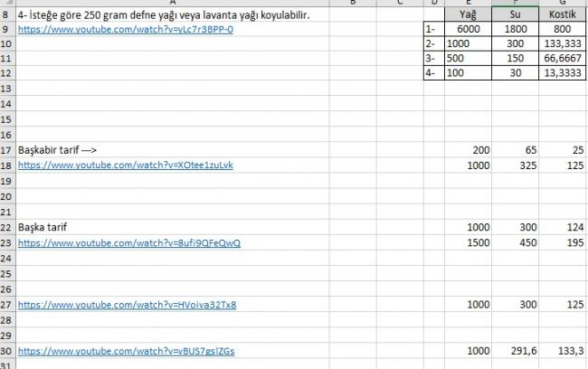Viewport: 588px width, 369px height.
Task: Select the cell with value 800
Action: [563, 29]
